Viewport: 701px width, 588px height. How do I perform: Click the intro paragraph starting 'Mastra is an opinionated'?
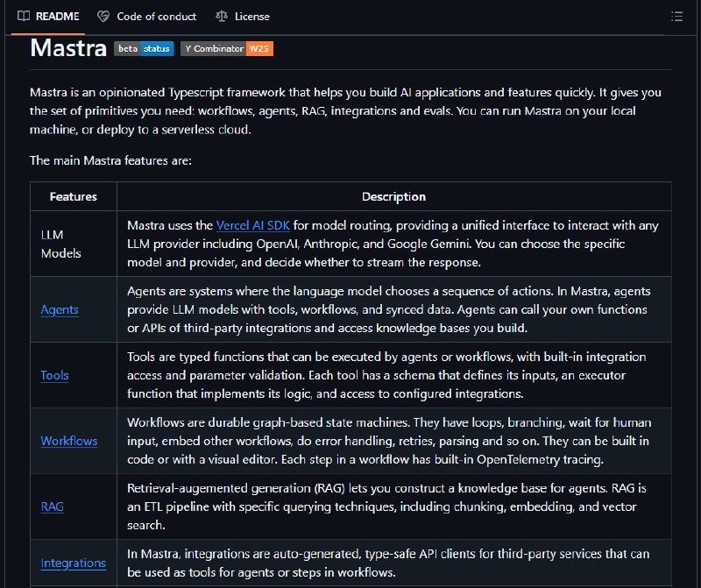pos(345,111)
